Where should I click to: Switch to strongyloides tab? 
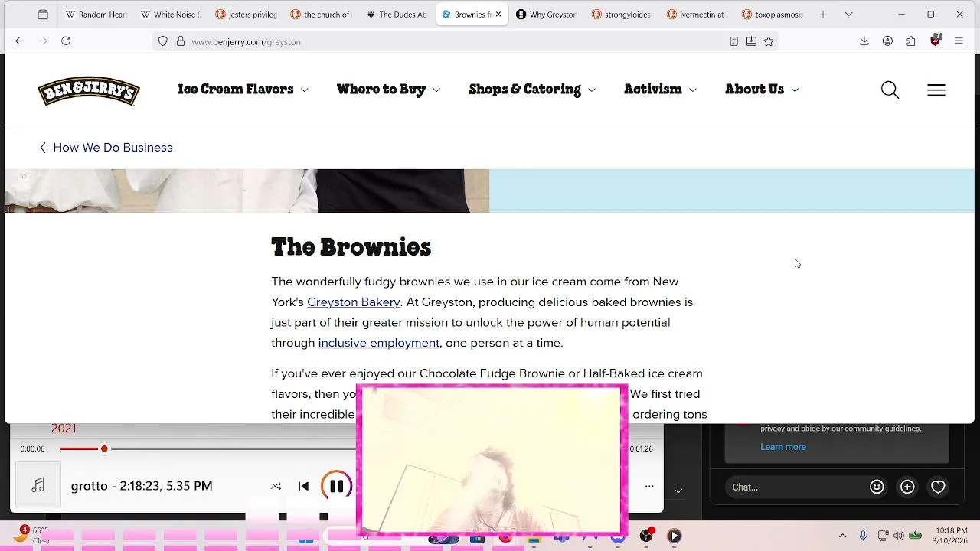tap(622, 15)
